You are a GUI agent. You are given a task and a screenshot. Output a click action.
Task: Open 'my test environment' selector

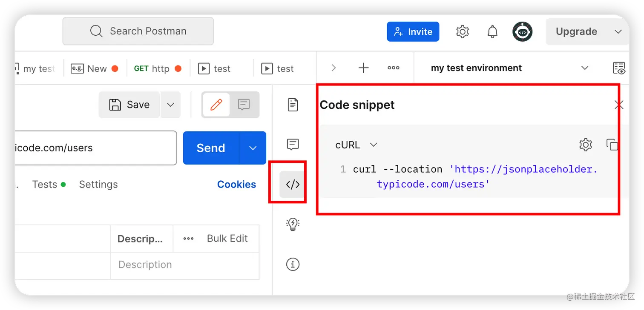click(509, 68)
